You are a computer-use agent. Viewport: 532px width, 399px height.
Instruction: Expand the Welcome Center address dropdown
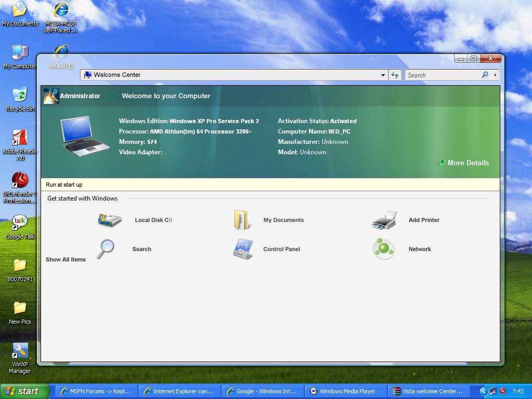383,75
